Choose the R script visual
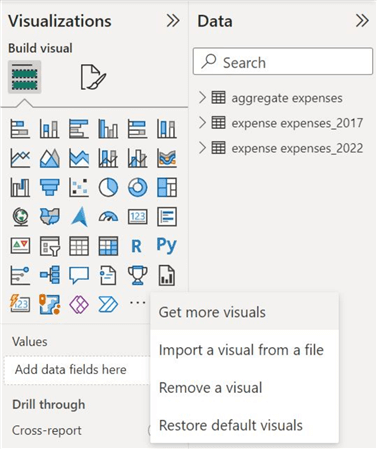 pos(136,247)
